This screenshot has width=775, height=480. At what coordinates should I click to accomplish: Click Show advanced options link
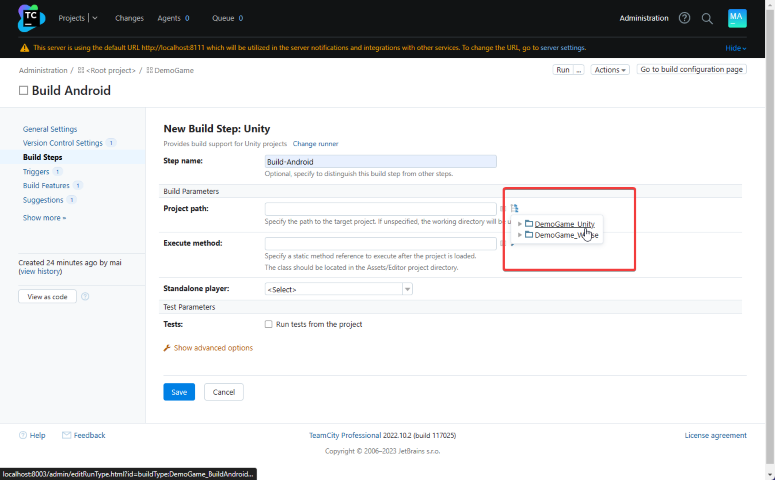click(213, 348)
